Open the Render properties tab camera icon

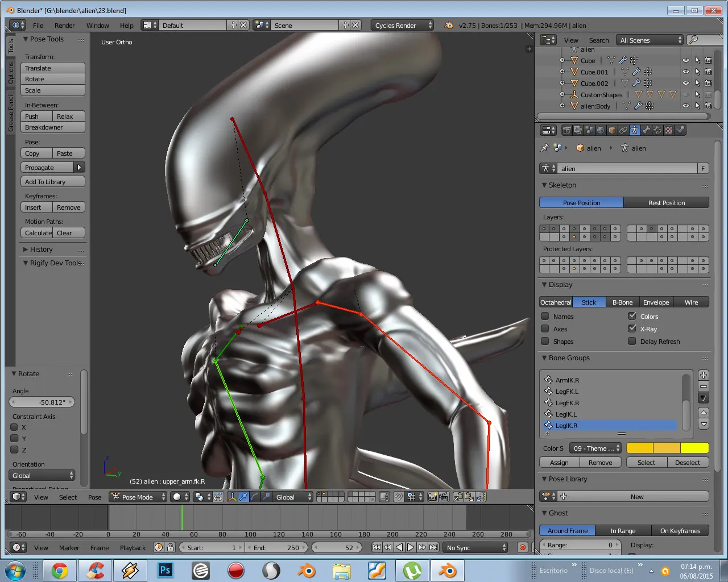point(566,130)
